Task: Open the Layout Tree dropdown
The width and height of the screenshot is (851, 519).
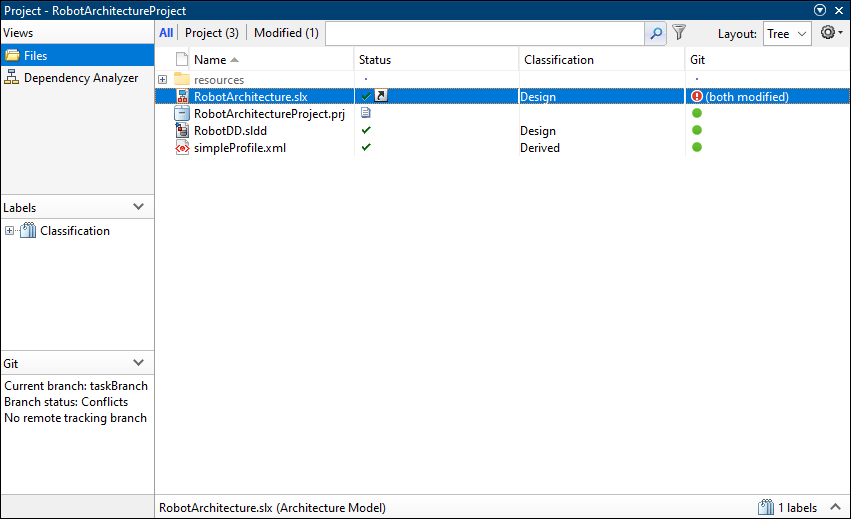Action: click(786, 33)
